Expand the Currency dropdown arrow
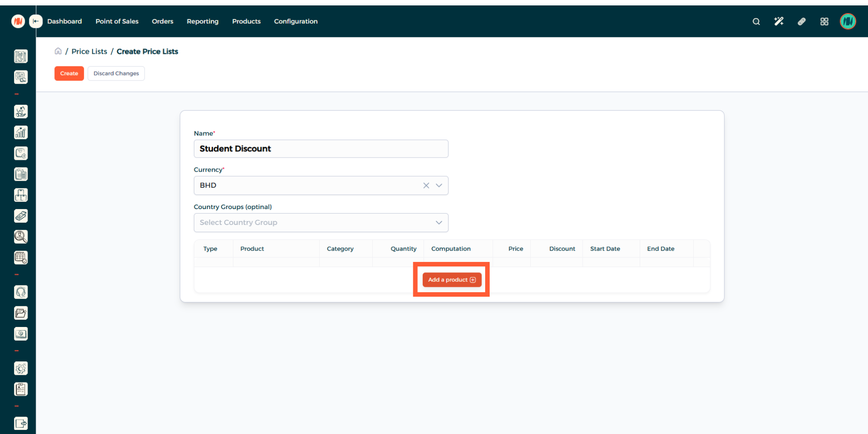 point(439,186)
